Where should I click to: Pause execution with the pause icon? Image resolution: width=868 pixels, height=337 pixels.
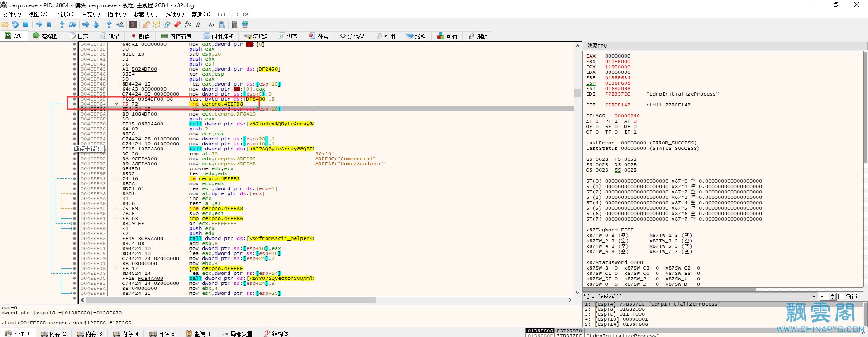[49, 24]
